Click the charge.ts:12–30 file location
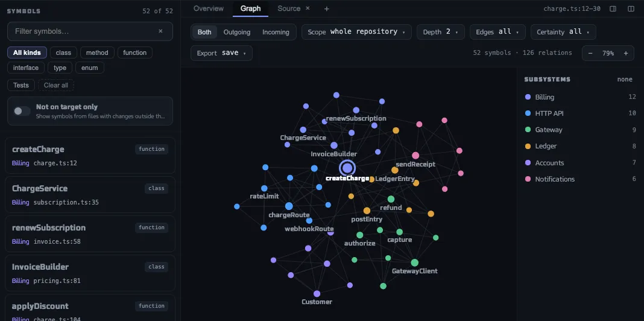Screen dimensions: 644x321 click(572, 8)
